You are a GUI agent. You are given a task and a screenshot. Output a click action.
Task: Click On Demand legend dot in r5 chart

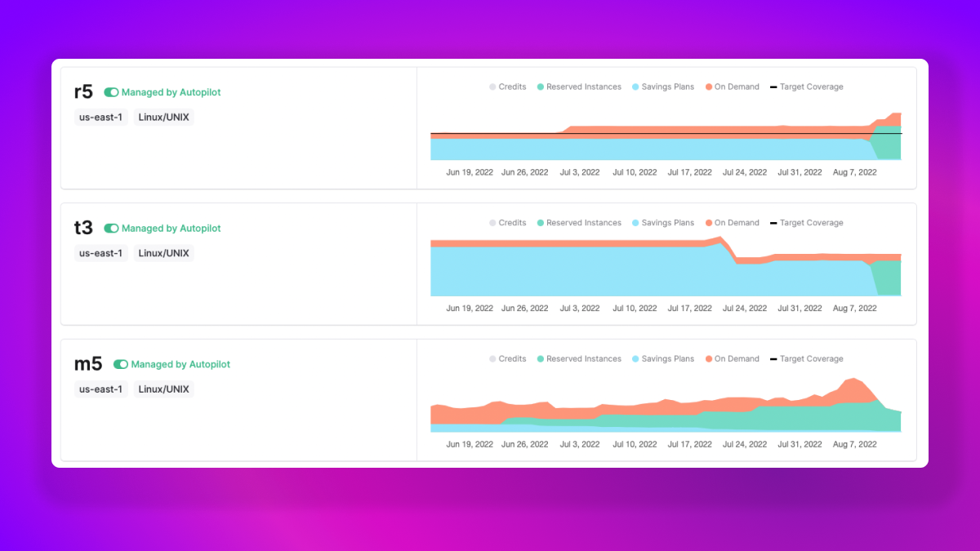[709, 87]
